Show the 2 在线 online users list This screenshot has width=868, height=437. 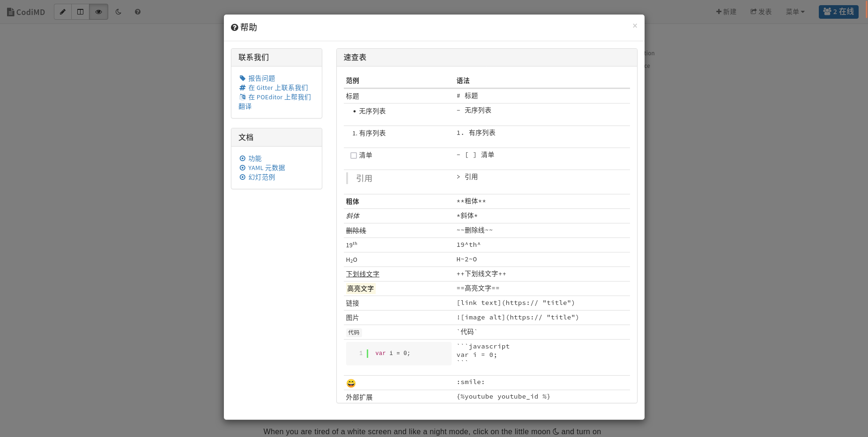click(838, 12)
